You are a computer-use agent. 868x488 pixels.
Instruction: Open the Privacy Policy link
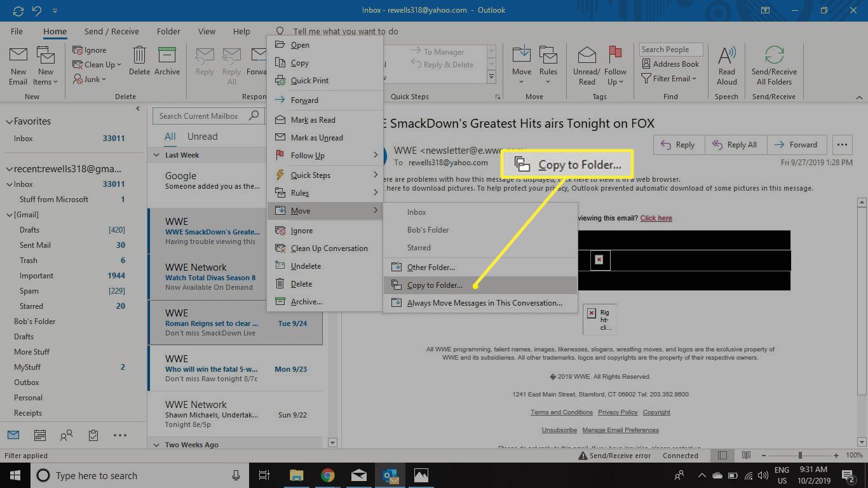click(618, 412)
